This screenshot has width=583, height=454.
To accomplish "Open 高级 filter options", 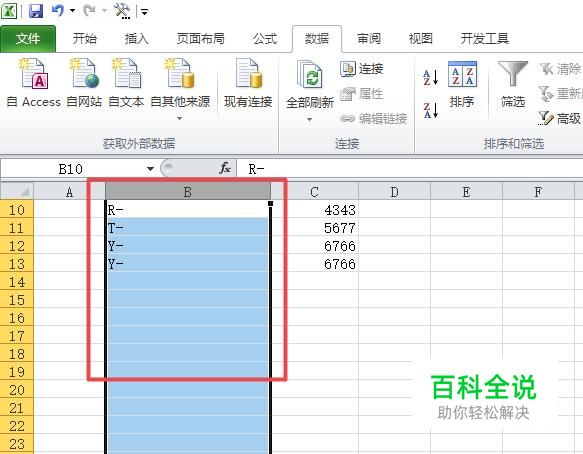I will tap(560, 119).
